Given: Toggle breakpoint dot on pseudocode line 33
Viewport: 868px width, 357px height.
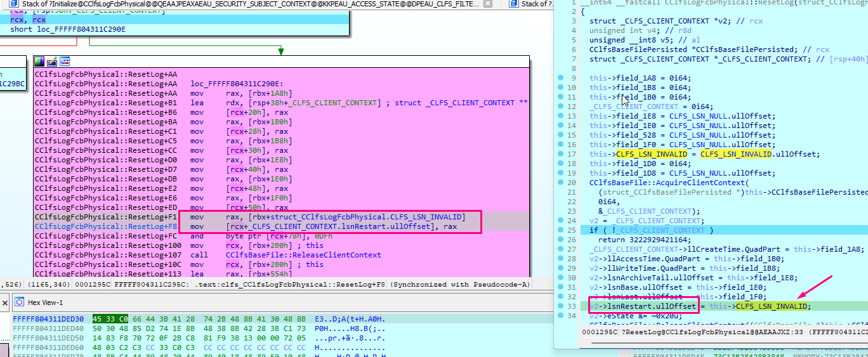Looking at the screenshot, I should coord(561,306).
